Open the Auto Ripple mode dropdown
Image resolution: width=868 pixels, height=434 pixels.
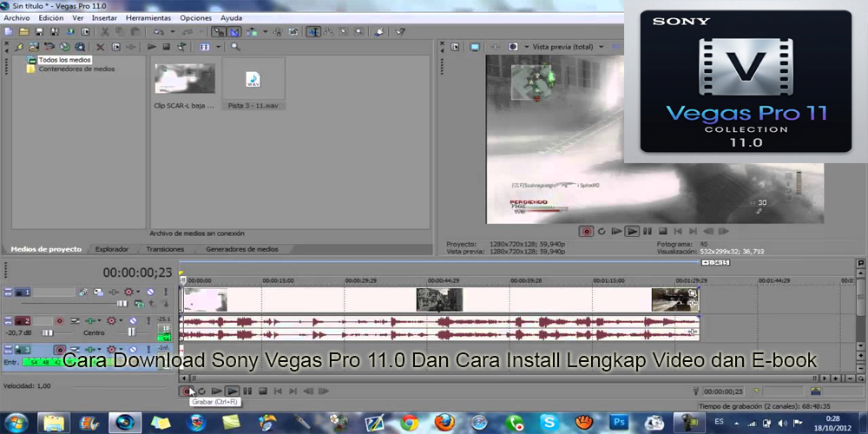click(x=265, y=31)
